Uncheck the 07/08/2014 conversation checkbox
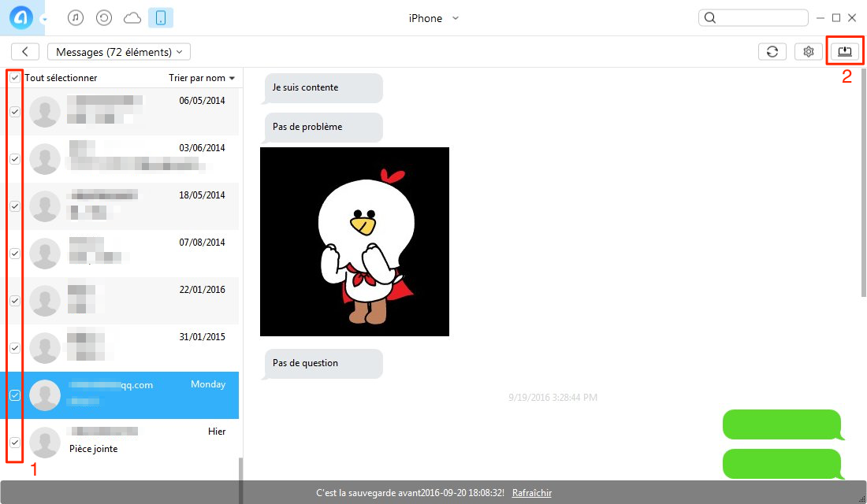This screenshot has height=504, width=867. point(15,253)
